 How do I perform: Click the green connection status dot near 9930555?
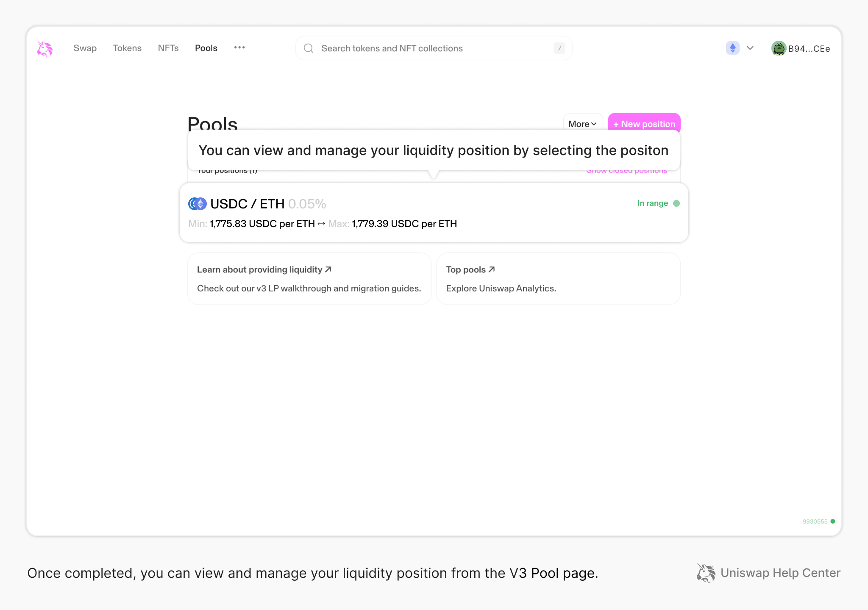click(833, 521)
